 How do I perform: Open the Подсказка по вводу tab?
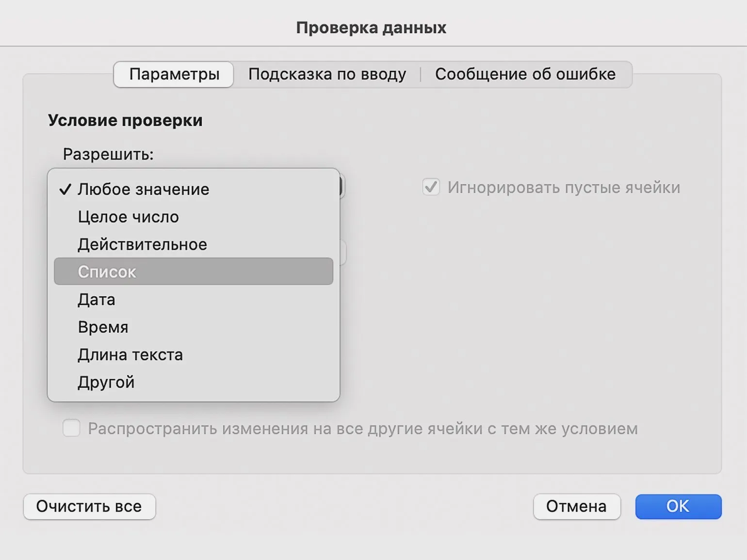(x=327, y=74)
